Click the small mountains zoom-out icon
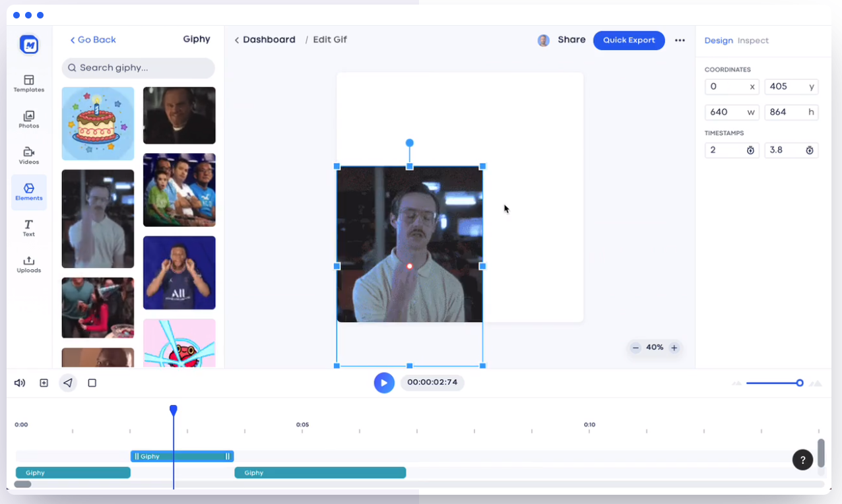The image size is (842, 504). click(737, 383)
